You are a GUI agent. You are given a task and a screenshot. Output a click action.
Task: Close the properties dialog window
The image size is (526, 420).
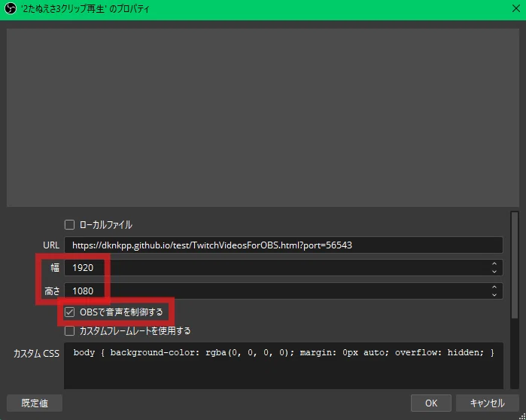tap(516, 8)
